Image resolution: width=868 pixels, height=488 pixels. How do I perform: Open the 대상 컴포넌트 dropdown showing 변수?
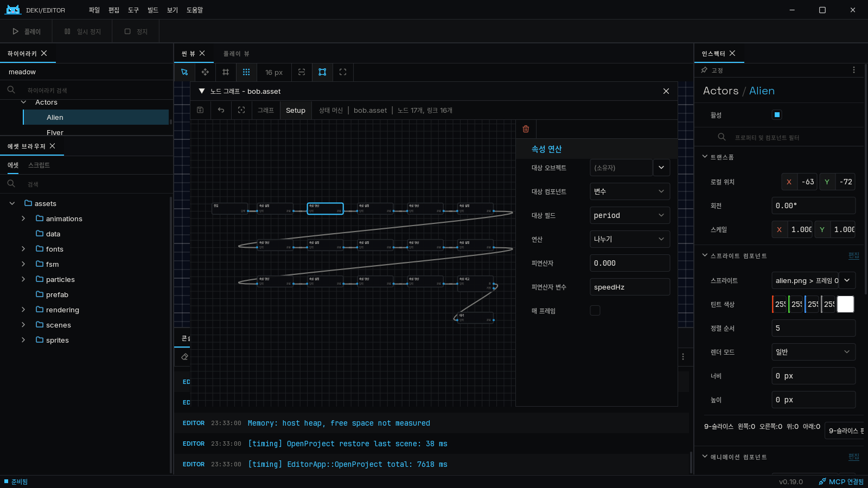coord(630,191)
